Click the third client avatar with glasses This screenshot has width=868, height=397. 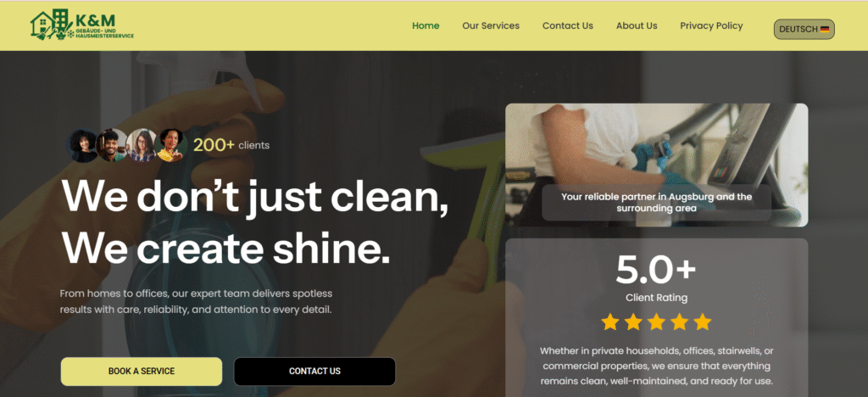coord(142,146)
